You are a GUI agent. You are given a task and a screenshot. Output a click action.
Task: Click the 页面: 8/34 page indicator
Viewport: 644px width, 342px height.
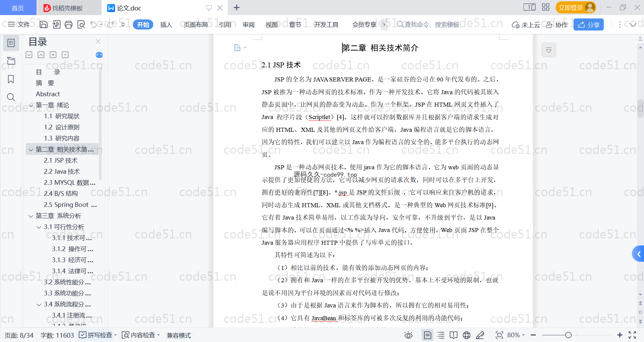[x=19, y=335]
